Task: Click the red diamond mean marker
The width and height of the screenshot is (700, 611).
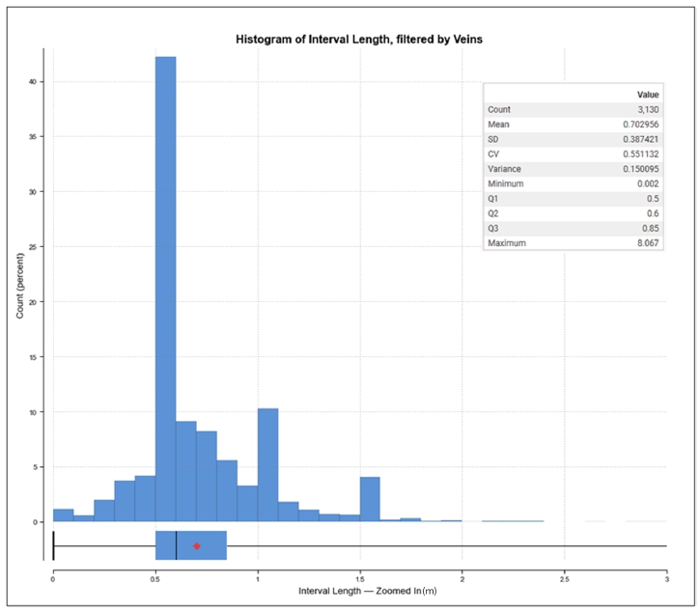Action: point(197,546)
